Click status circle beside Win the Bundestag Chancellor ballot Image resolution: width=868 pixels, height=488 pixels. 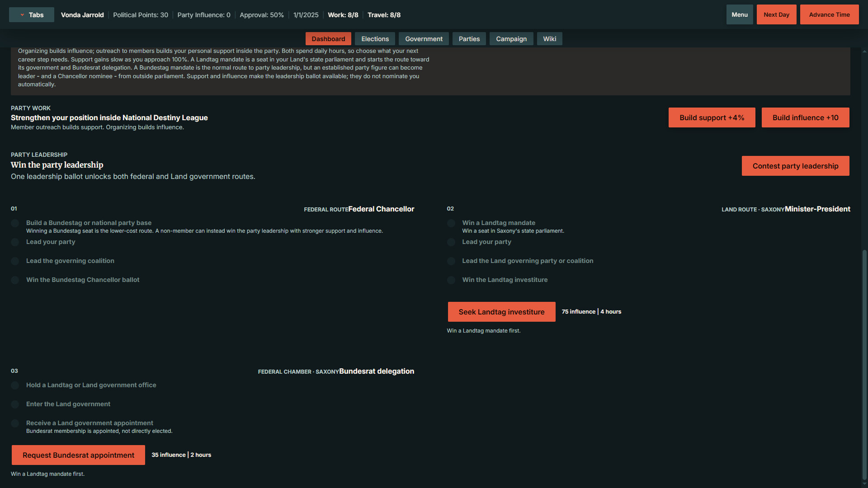tap(15, 280)
